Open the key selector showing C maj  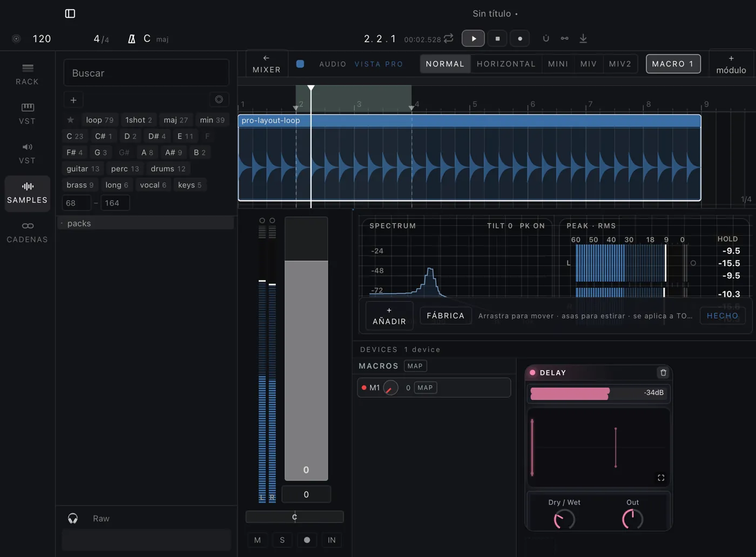[156, 39]
